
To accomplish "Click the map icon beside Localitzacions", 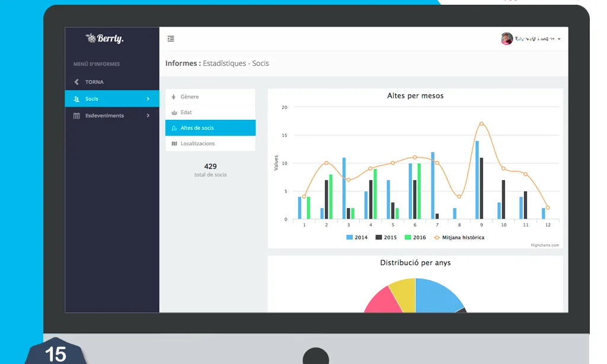I will point(174,143).
